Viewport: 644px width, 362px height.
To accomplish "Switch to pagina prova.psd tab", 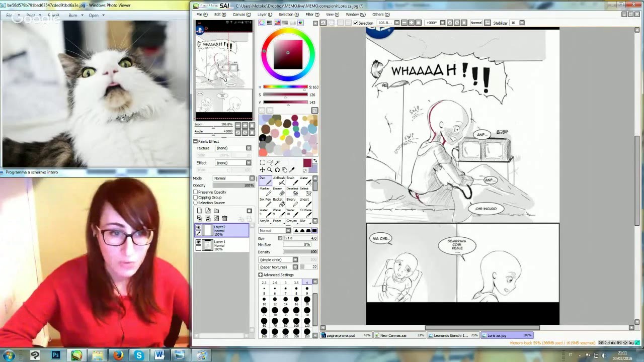I will [x=346, y=335].
